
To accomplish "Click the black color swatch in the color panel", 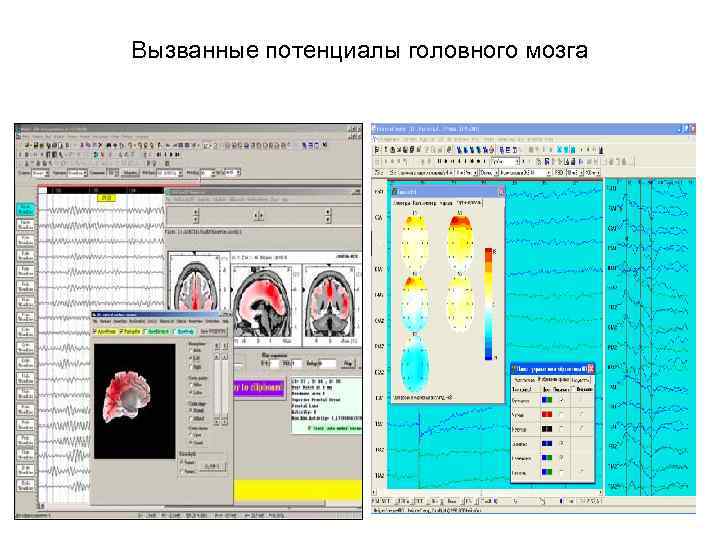I will [547, 429].
